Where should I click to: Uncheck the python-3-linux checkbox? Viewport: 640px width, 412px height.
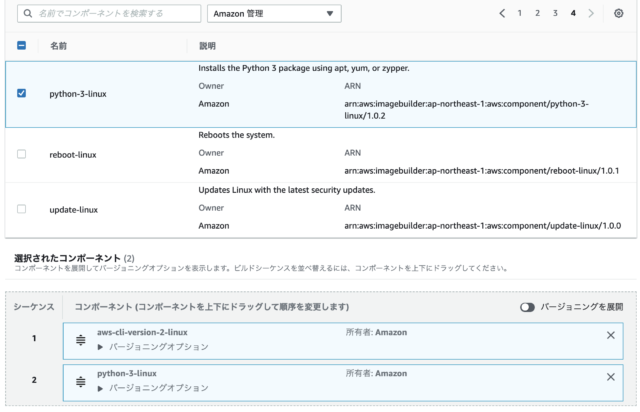pos(22,93)
